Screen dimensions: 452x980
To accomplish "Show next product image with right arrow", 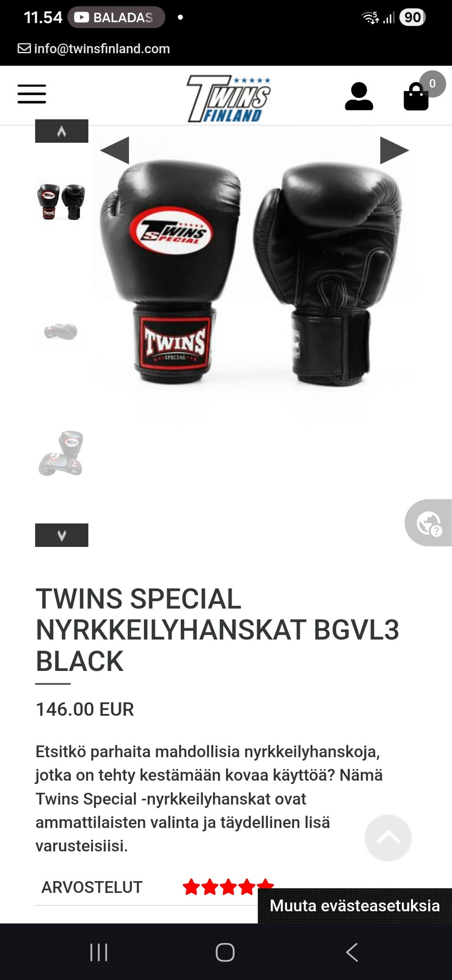I will [395, 150].
